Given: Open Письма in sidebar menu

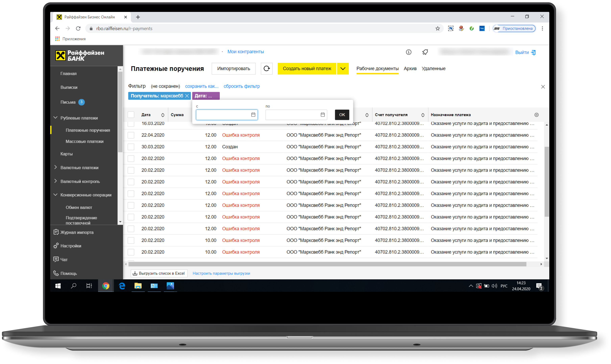Looking at the screenshot, I should pos(68,102).
